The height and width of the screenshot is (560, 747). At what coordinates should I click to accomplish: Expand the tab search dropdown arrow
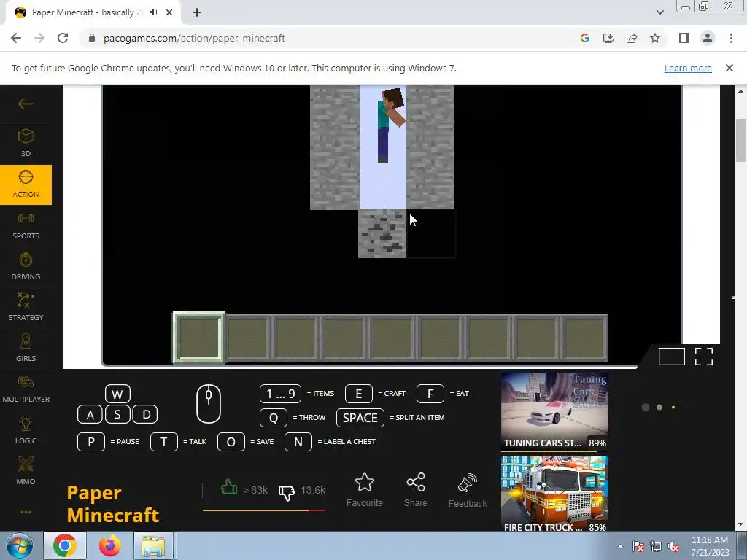point(659,12)
